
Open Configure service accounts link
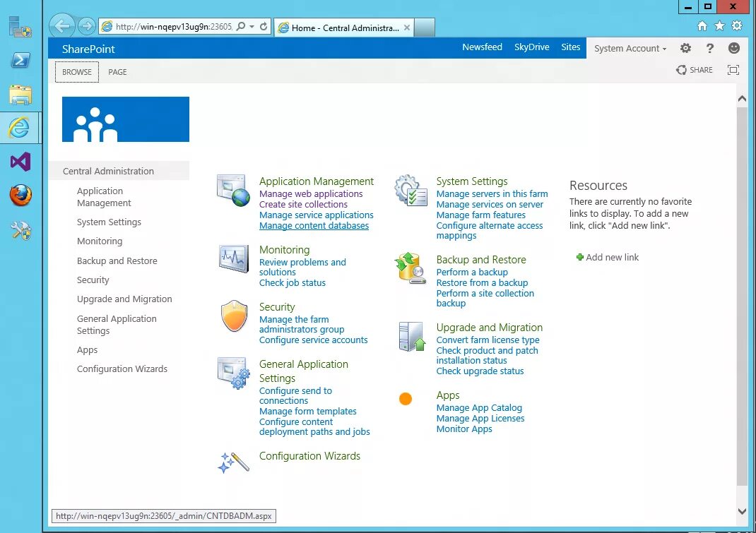coord(314,340)
